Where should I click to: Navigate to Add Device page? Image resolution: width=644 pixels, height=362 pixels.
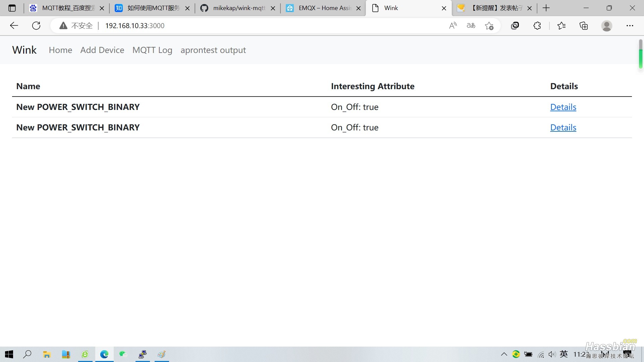pyautogui.click(x=102, y=50)
